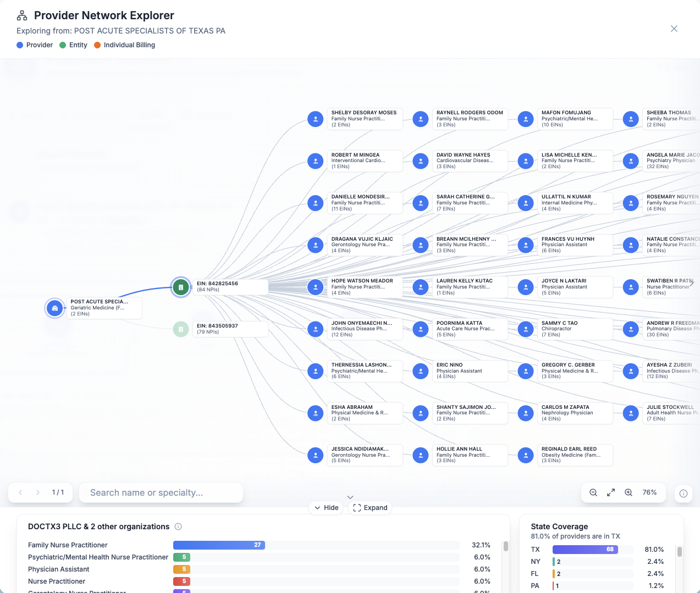Select the Joyce N Laktari node icon

[x=526, y=287]
